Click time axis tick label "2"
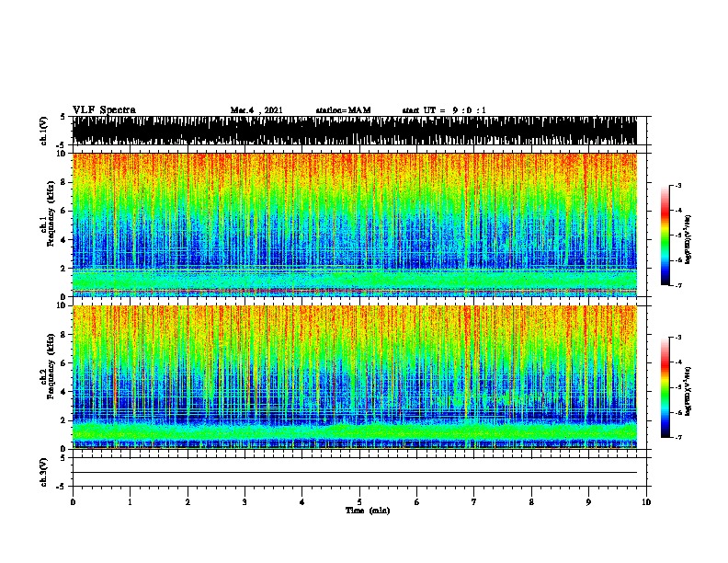This screenshot has width=728, height=563. (x=188, y=502)
